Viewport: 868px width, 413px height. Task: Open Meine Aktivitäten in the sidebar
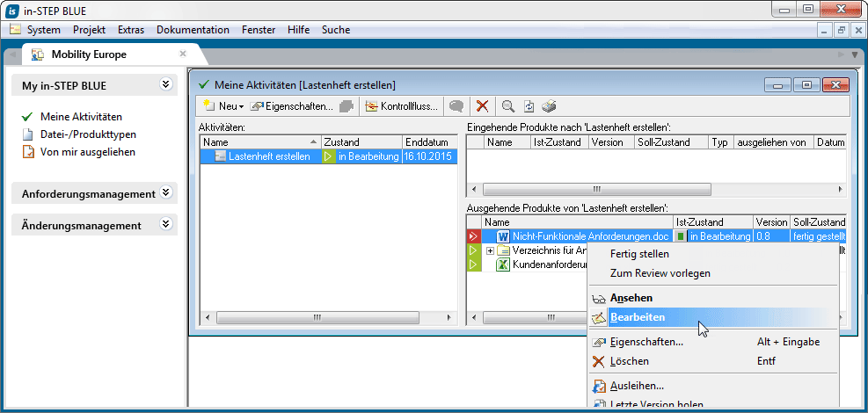pyautogui.click(x=81, y=117)
